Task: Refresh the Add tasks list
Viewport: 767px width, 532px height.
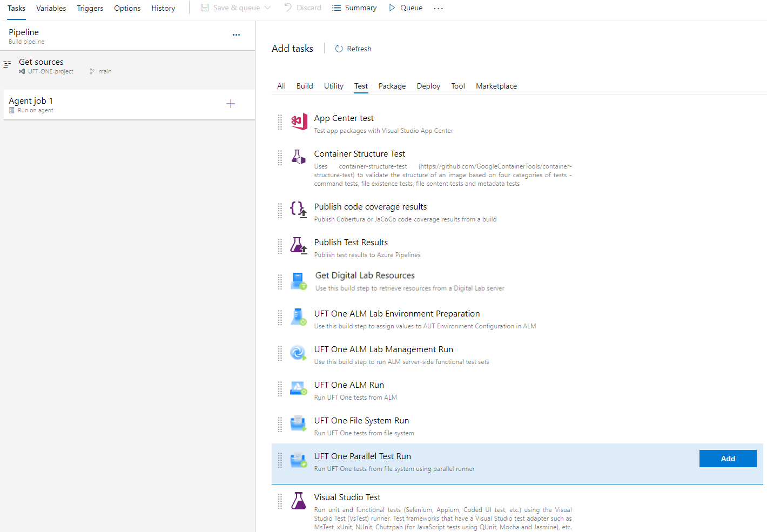Action: point(353,49)
